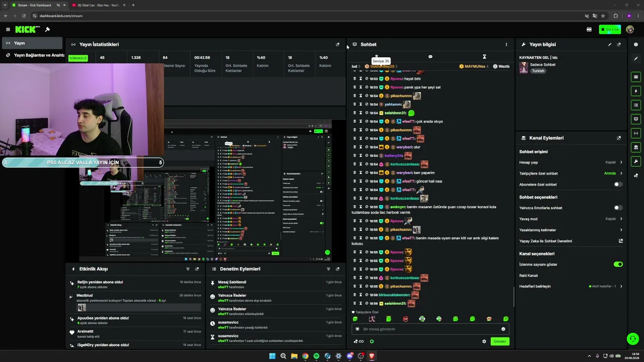Click the wrench icon in the right sidebar
This screenshot has height=362, width=644.
(636, 161)
